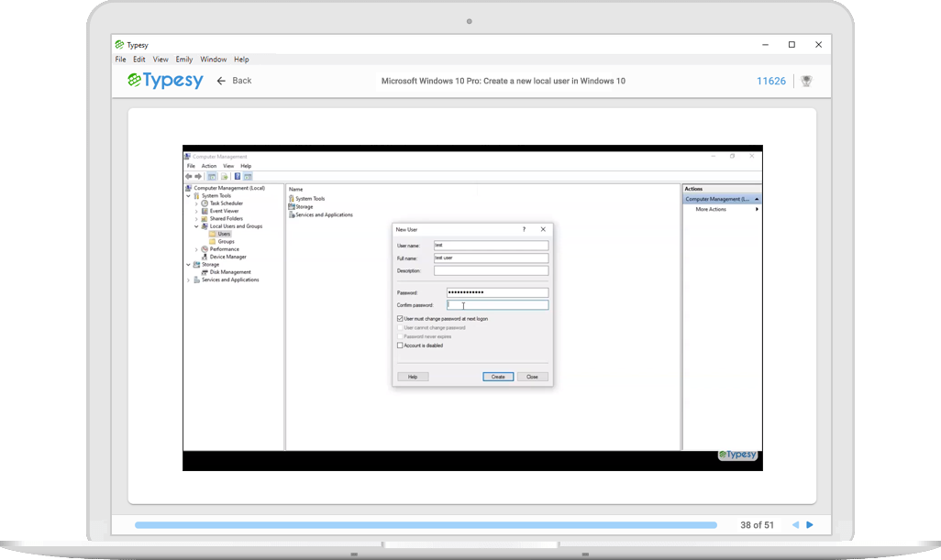Click the lesson progress bar
Image resolution: width=941 pixels, height=560 pixels.
click(426, 524)
